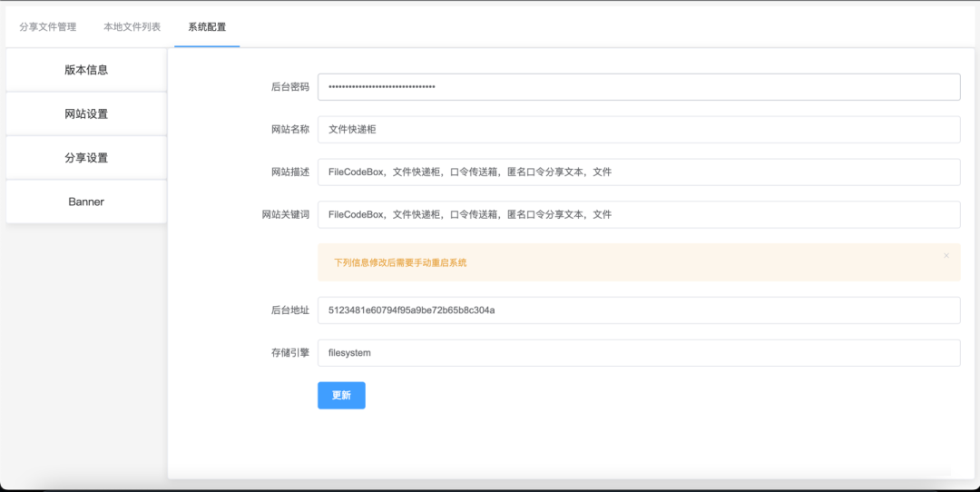
Task: Click the 后台地址 hash input field
Action: 638,310
